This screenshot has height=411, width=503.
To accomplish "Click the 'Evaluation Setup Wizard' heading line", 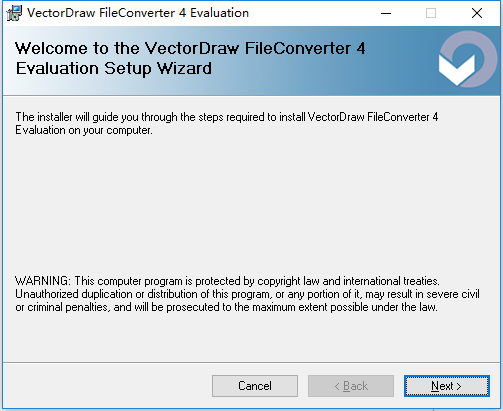I will pyautogui.click(x=114, y=68).
